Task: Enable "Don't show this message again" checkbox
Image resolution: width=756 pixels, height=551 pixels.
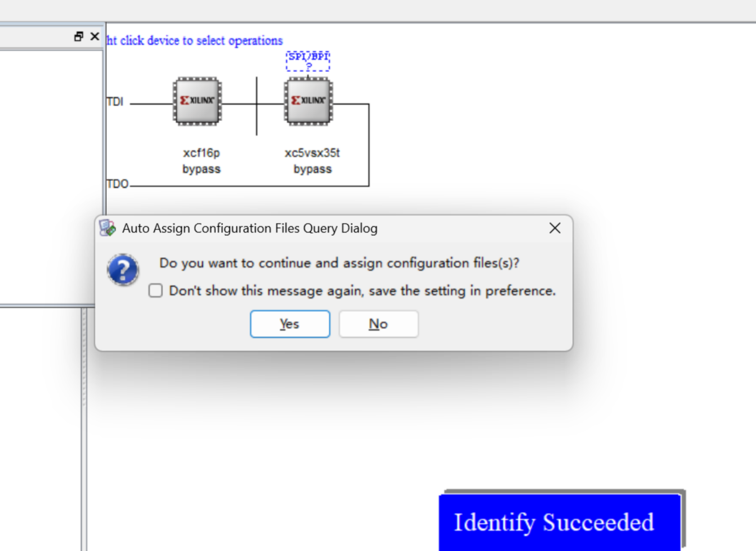Action: click(x=155, y=290)
